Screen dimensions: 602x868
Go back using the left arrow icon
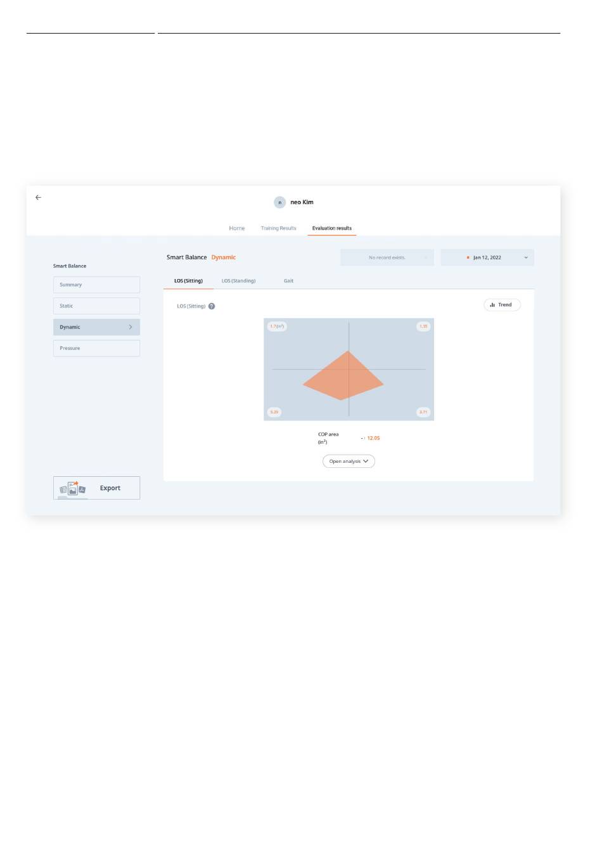[38, 197]
